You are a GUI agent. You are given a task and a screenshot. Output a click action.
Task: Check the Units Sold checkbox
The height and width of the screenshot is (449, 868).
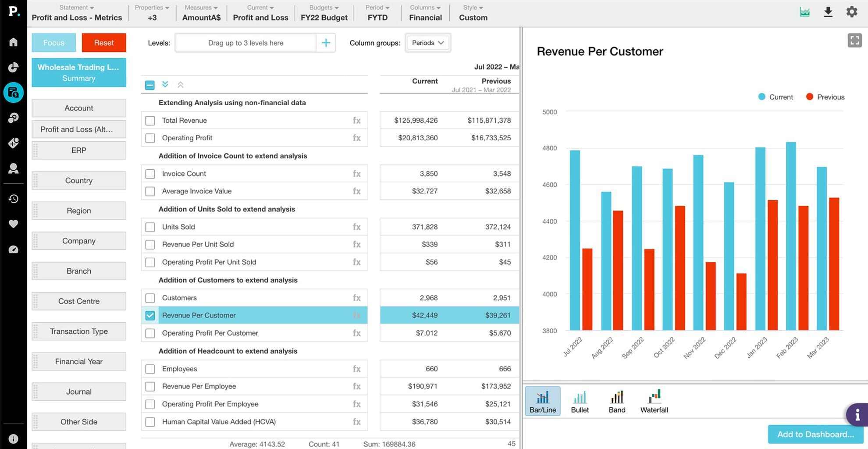150,227
